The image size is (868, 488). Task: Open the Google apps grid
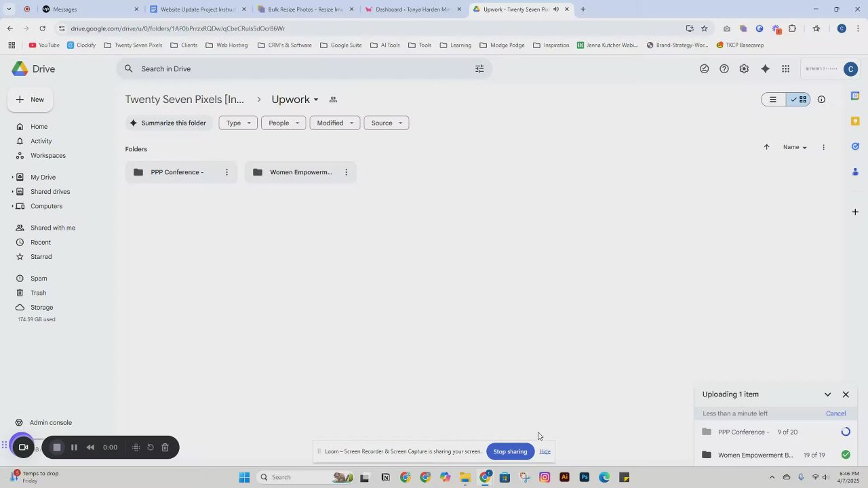[785, 68]
